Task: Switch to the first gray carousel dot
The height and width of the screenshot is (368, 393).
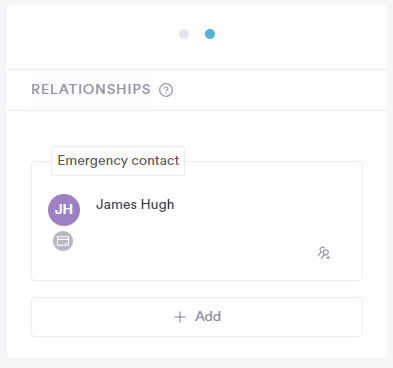Action: [184, 34]
